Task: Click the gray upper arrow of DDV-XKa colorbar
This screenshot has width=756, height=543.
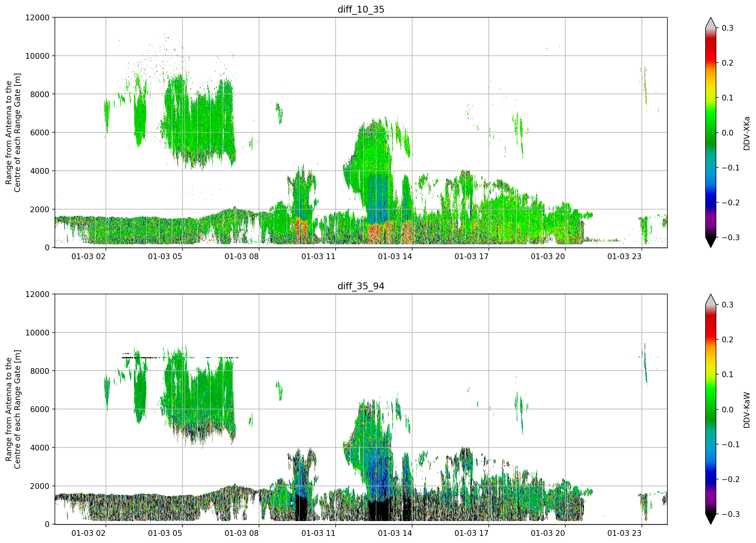Action: click(x=711, y=23)
